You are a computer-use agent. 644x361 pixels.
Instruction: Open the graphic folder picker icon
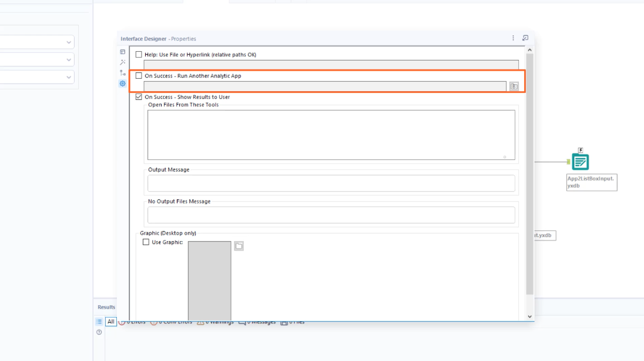[x=240, y=245]
